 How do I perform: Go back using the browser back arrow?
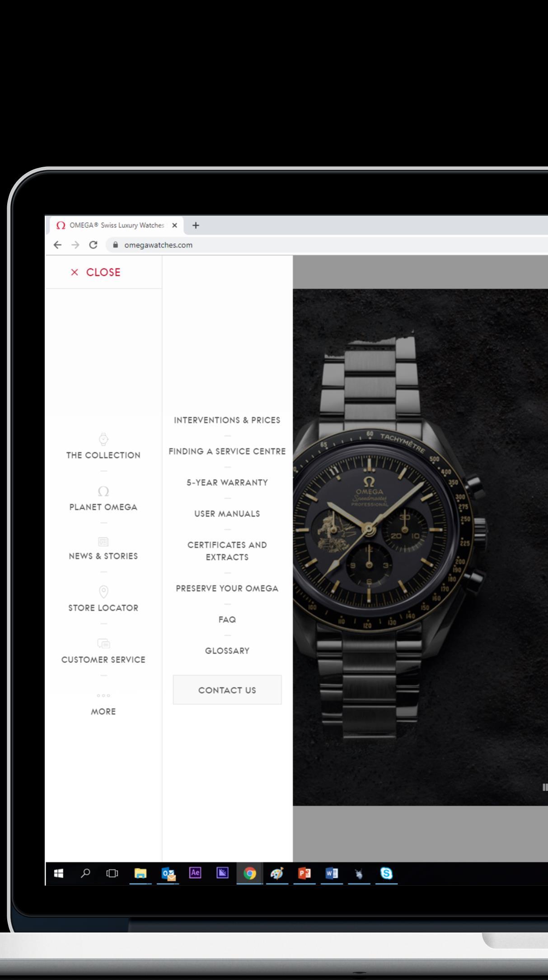point(57,245)
